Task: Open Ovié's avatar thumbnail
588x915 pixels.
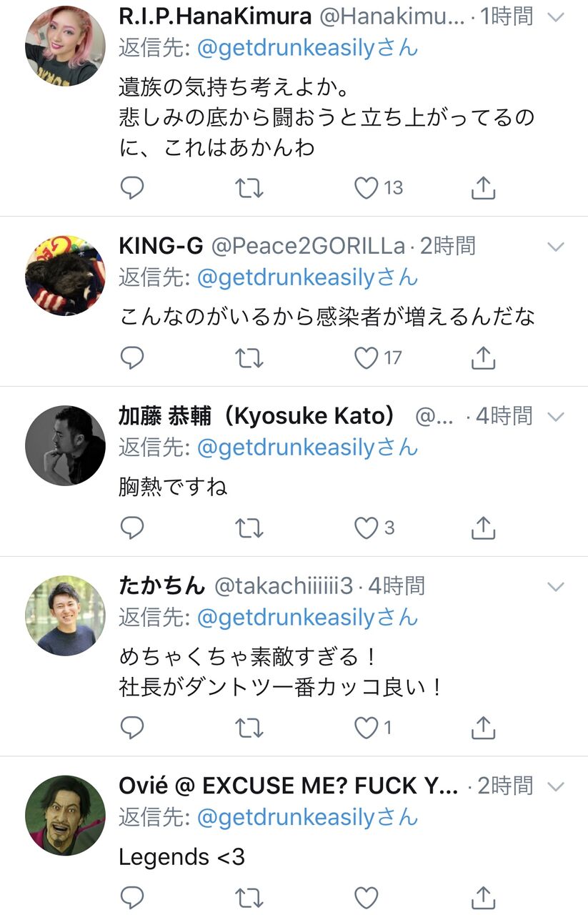Action: [x=65, y=816]
